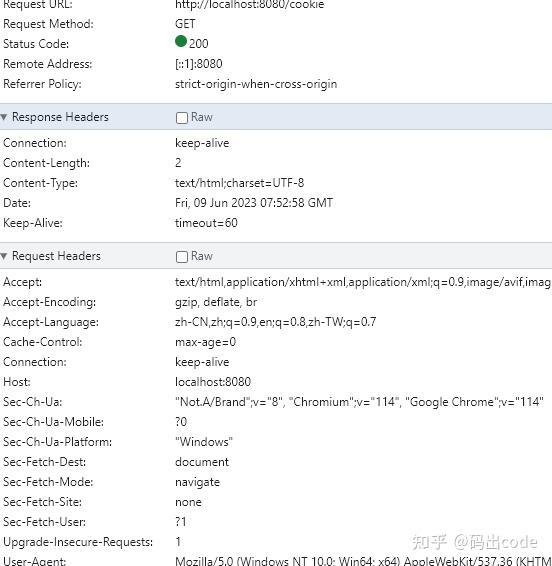552x566 pixels.
Task: Select the status code value 200
Action: (x=199, y=44)
